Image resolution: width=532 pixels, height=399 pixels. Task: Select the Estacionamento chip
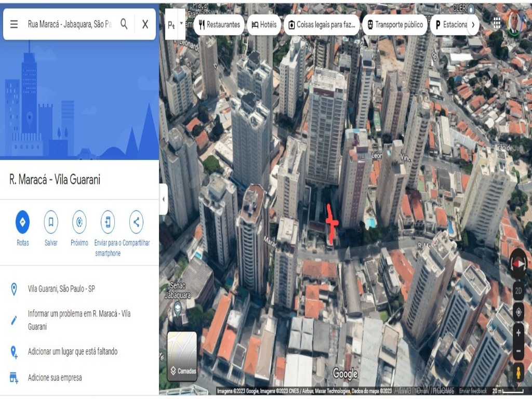pyautogui.click(x=448, y=24)
